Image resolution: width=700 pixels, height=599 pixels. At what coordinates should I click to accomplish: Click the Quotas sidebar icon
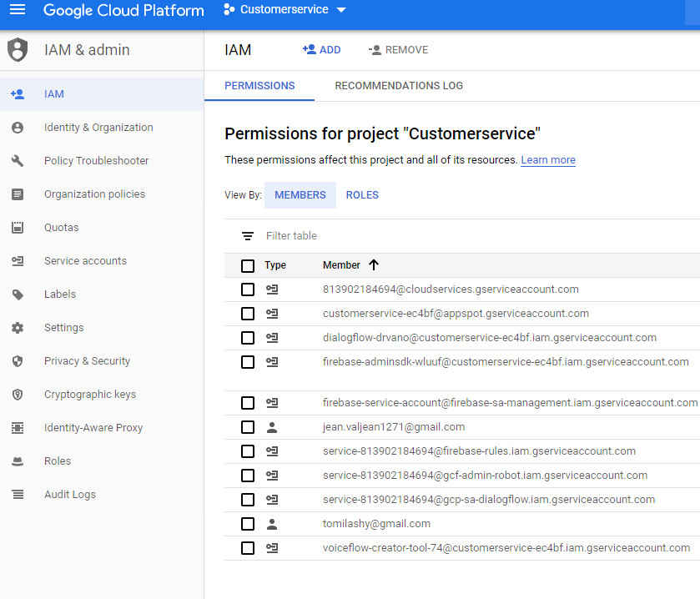18,228
